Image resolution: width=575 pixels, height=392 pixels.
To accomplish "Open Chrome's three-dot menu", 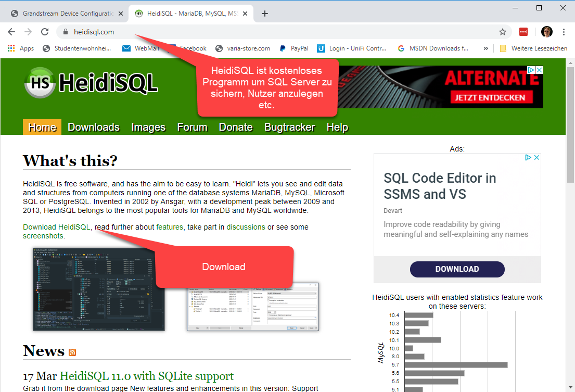I will click(564, 32).
